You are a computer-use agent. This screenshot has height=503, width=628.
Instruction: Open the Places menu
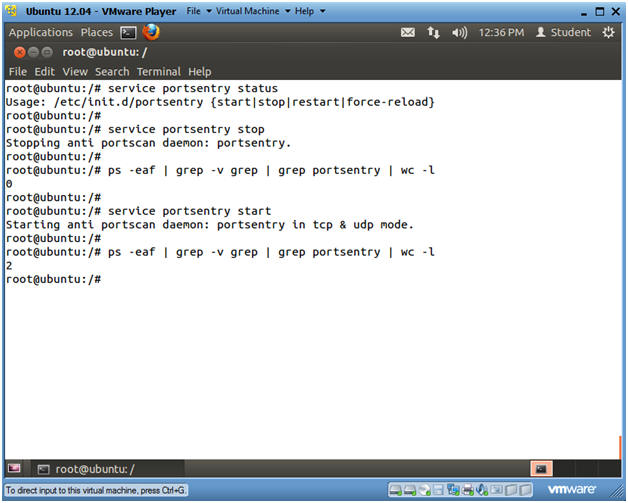(97, 32)
